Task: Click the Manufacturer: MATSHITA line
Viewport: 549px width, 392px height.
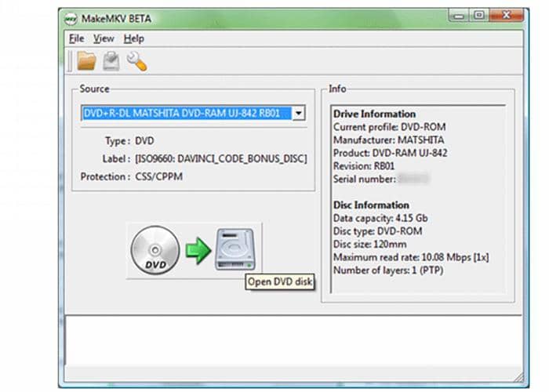Action: pyautogui.click(x=389, y=140)
